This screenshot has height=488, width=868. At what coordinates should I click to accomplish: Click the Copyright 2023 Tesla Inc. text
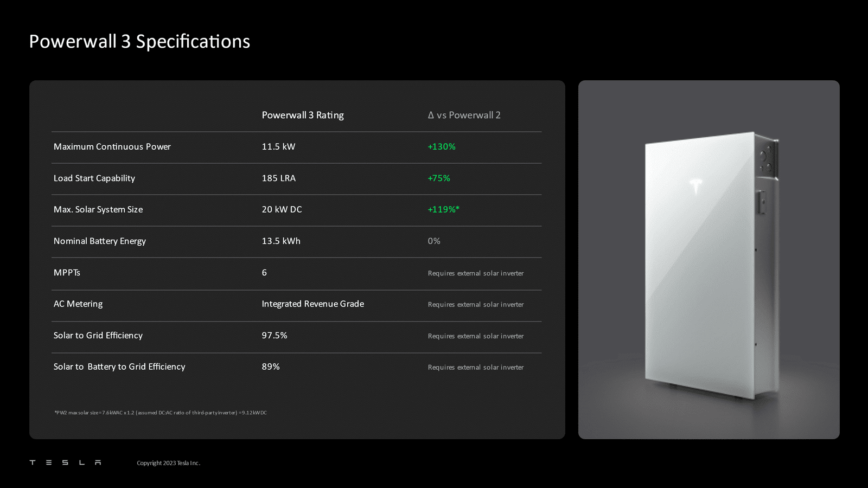pyautogui.click(x=168, y=463)
